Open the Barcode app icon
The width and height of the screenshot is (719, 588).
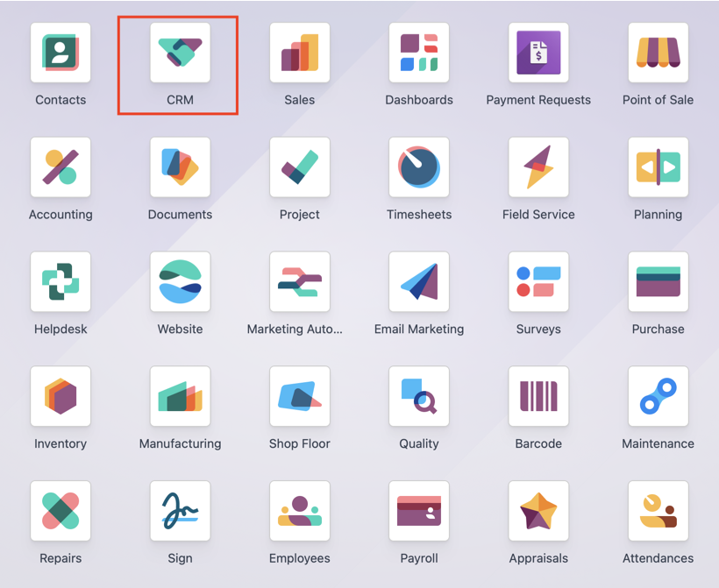538,396
